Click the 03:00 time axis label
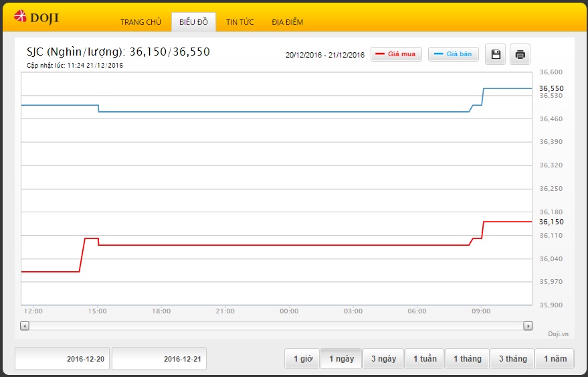 [x=353, y=311]
